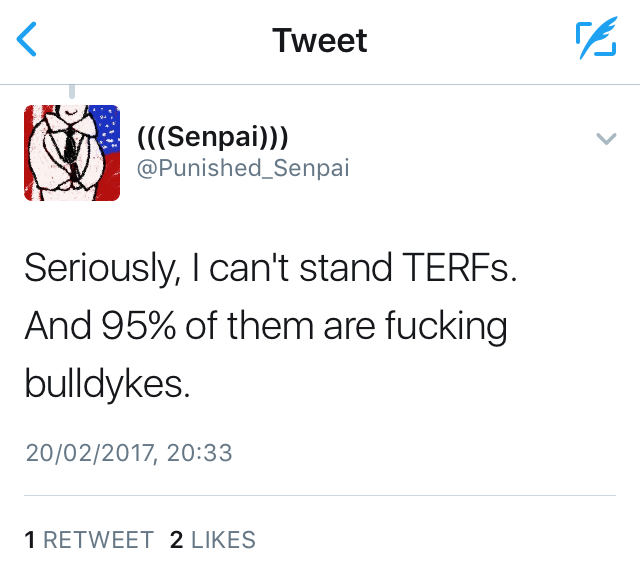
Task: Click the word RETWEET in stats row
Action: (98, 540)
